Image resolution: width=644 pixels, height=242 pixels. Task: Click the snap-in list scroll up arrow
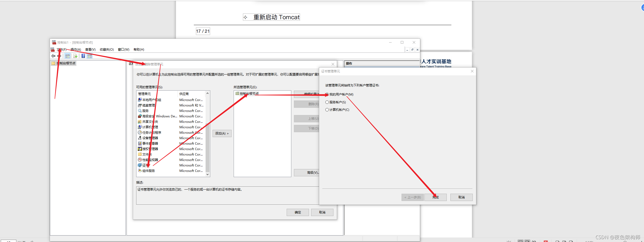tap(207, 93)
